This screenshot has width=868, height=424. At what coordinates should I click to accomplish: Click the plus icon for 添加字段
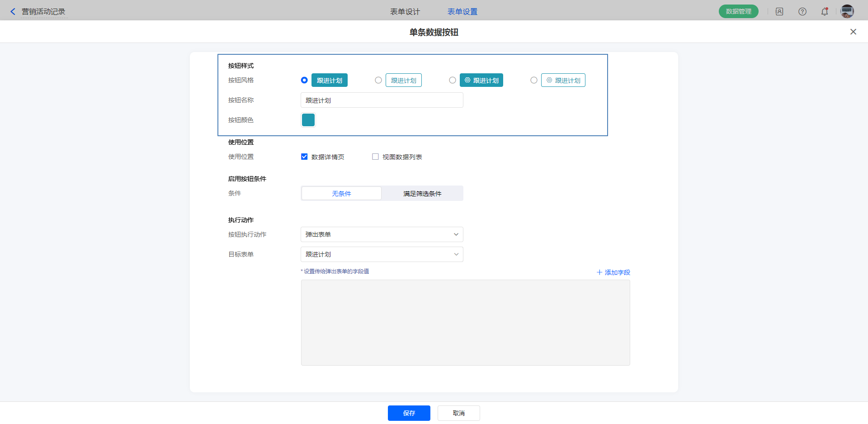[599, 272]
